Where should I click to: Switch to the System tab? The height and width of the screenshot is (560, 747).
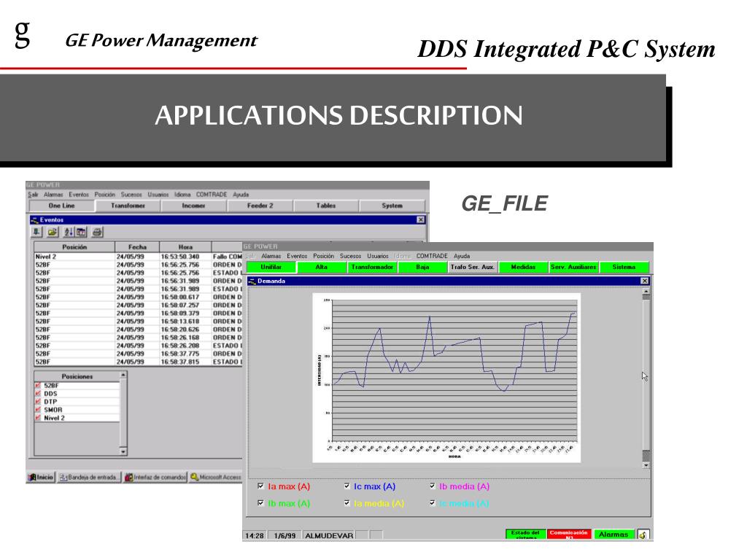392,206
